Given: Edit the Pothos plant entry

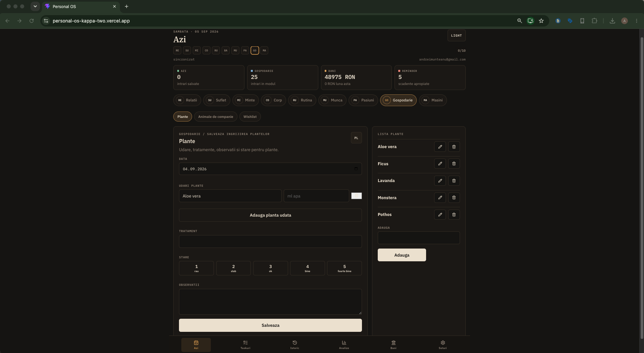Looking at the screenshot, I should tap(440, 215).
